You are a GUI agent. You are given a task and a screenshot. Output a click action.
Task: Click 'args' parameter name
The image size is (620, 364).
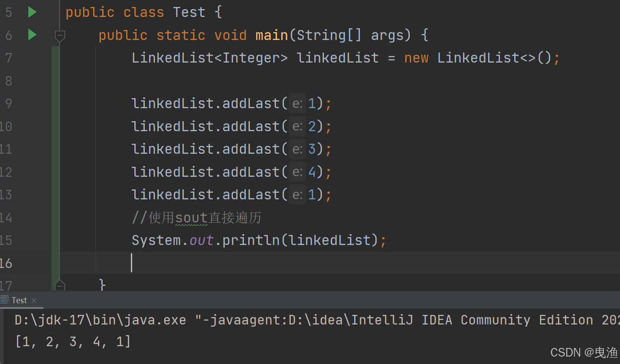(x=387, y=36)
